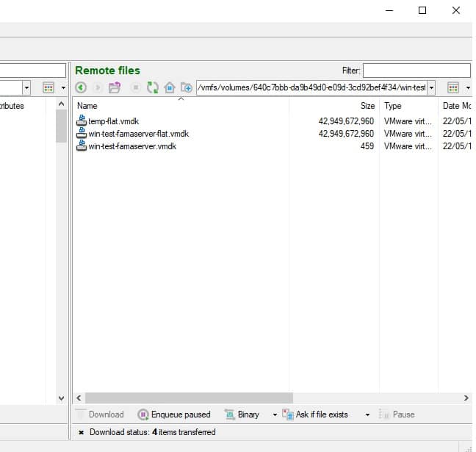Click the horizontal scrollbar right arrow
The width and height of the screenshot is (476, 452).
coord(466,398)
